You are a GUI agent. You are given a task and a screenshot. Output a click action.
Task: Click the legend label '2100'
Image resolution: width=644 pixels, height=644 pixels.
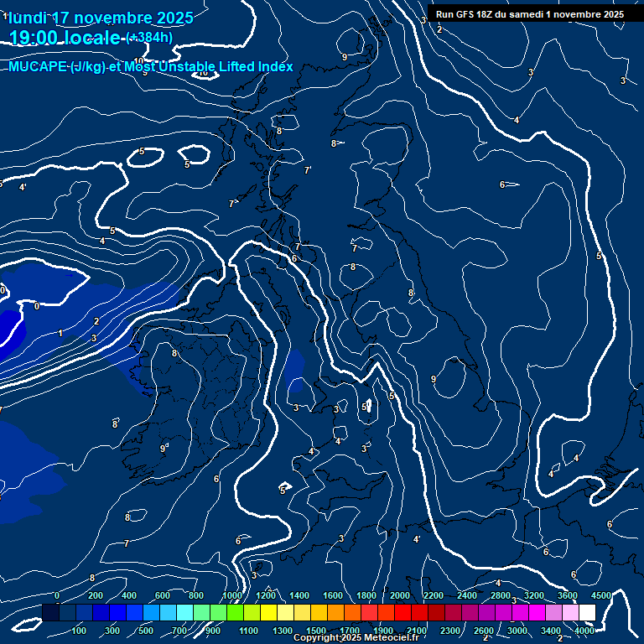click(417, 631)
